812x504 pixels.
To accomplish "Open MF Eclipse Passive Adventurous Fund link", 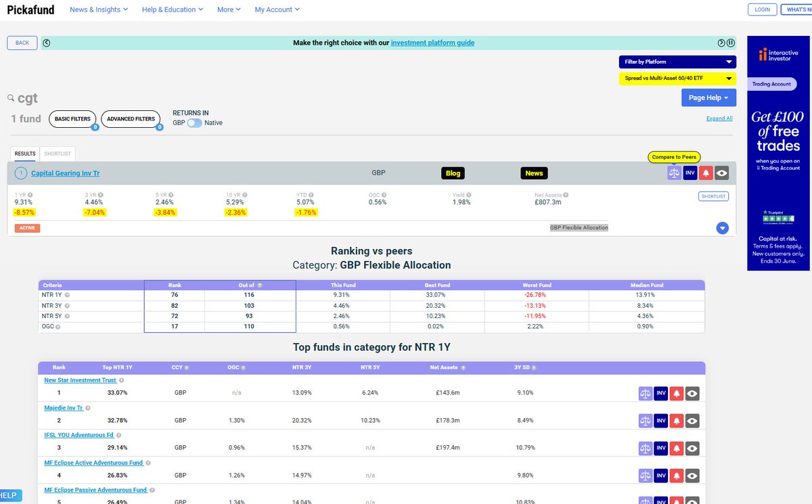I will tap(95, 490).
